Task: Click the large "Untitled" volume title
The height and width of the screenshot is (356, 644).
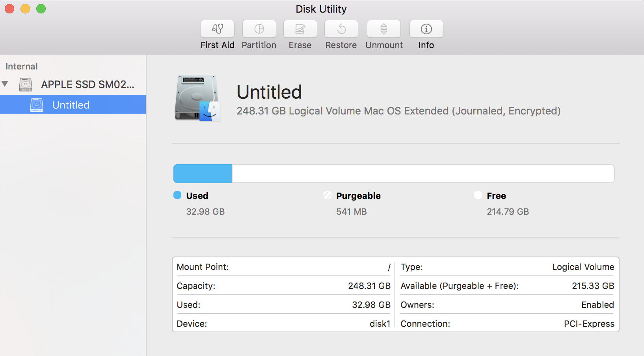Action: pyautogui.click(x=269, y=92)
